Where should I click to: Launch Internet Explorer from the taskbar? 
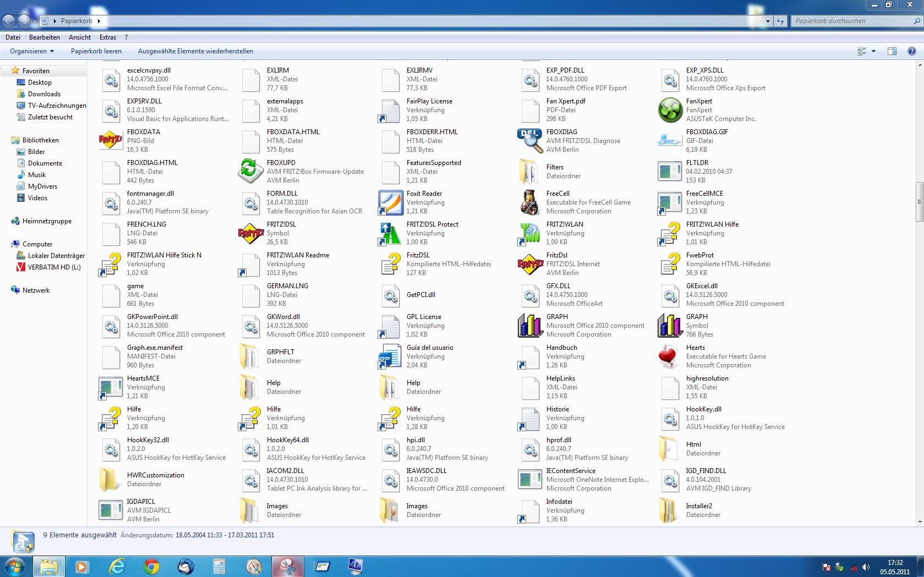tap(117, 566)
